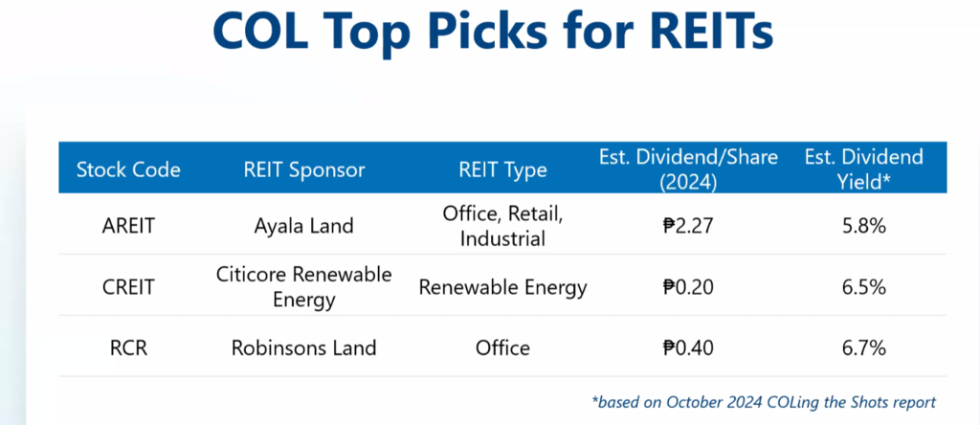Viewport: 980px width, 425px height.
Task: Select the RCR stock code cell
Action: (128, 347)
